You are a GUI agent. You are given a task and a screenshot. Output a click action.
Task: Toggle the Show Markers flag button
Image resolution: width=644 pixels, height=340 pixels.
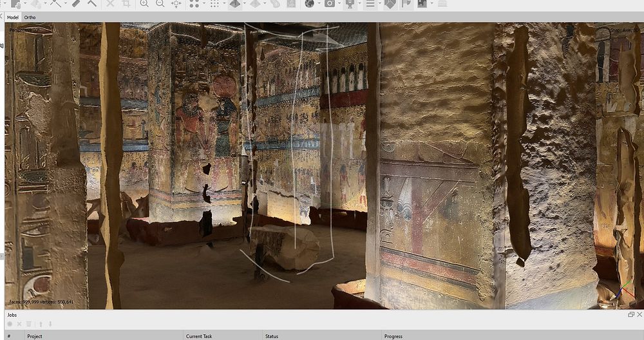click(x=406, y=3)
